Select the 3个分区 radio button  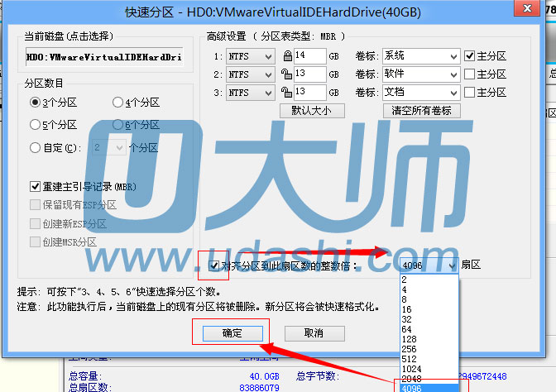click(x=35, y=103)
